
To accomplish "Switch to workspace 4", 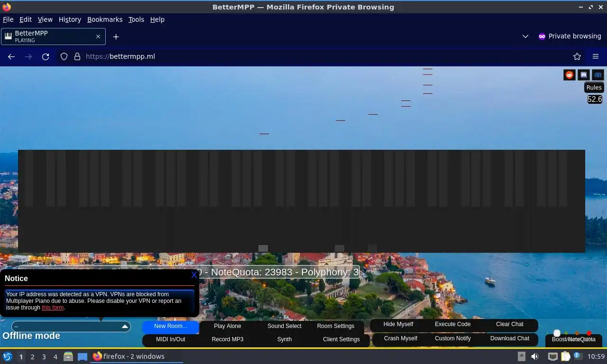I will [55, 357].
